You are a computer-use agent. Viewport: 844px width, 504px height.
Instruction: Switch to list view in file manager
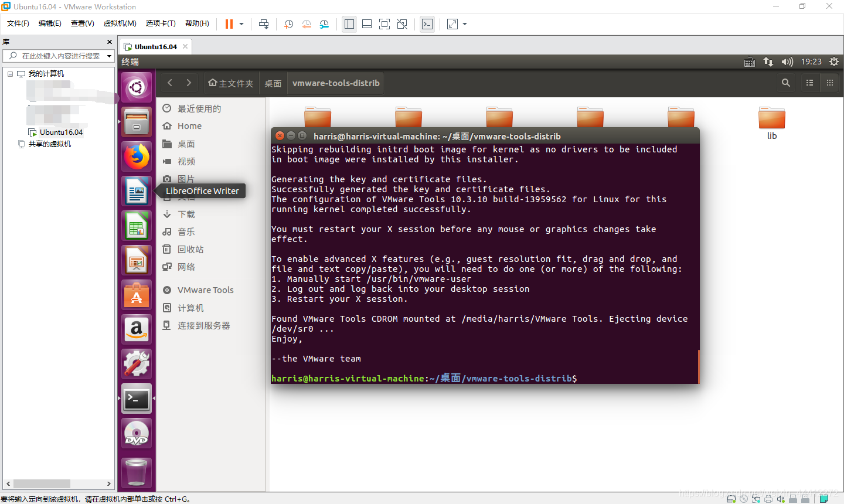coord(810,83)
